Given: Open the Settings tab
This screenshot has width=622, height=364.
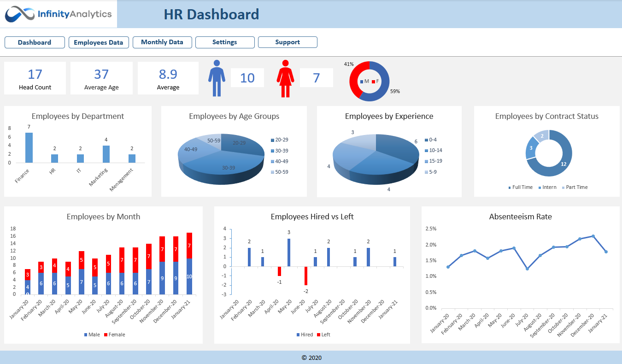Looking at the screenshot, I should click(225, 42).
